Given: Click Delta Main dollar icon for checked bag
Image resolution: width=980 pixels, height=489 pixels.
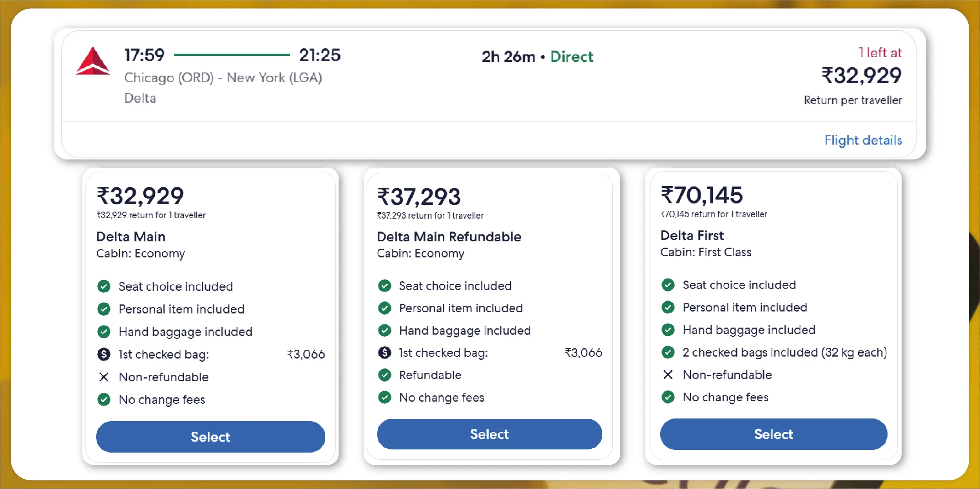Looking at the screenshot, I should (104, 354).
